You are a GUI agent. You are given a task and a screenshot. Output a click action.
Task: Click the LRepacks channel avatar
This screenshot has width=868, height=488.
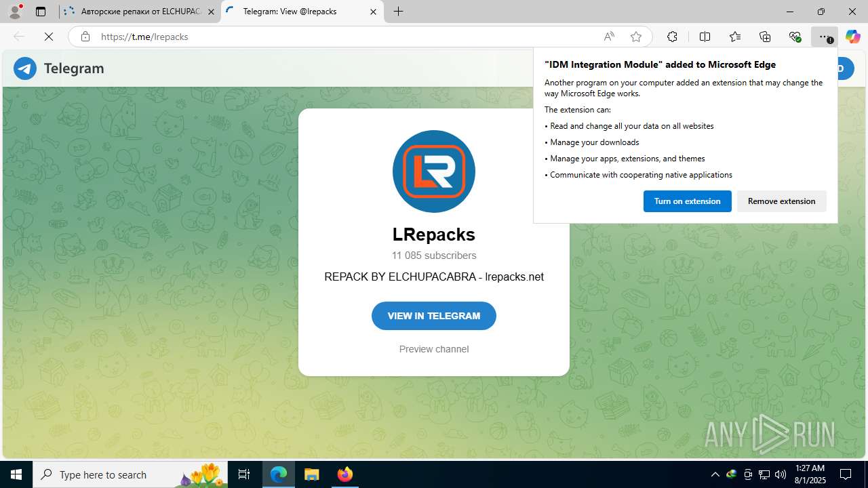point(434,171)
